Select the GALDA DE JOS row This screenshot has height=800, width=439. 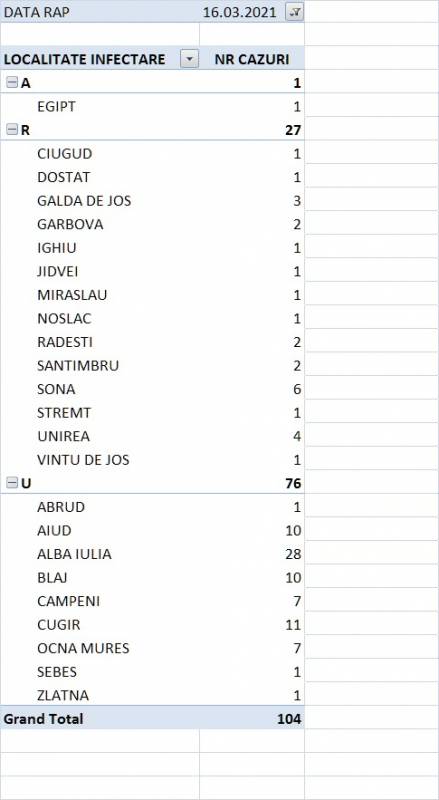(x=152, y=201)
